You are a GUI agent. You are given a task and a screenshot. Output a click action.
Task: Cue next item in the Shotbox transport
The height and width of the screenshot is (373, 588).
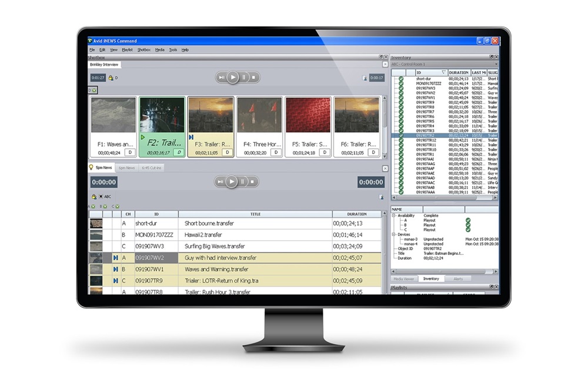[x=222, y=78]
